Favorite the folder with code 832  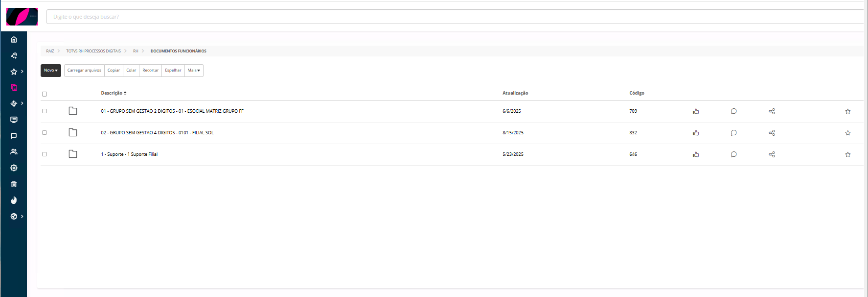point(848,133)
